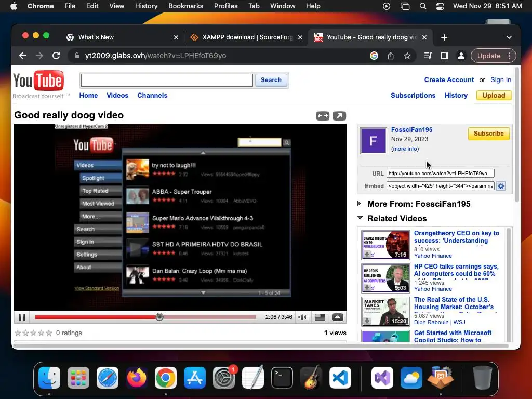This screenshot has width=532, height=399.
Task: Launch Firefox from the Dock
Action: tap(137, 378)
